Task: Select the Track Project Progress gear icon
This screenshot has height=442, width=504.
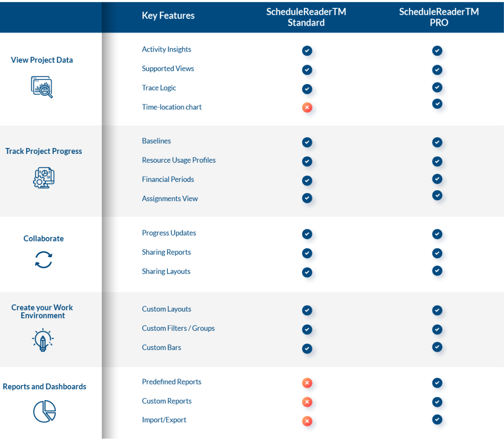Action: [x=43, y=178]
